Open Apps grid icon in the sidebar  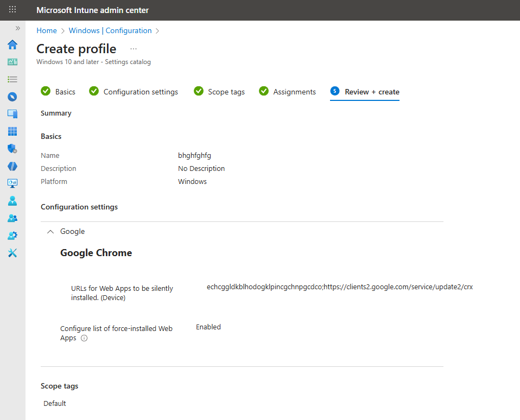click(12, 131)
